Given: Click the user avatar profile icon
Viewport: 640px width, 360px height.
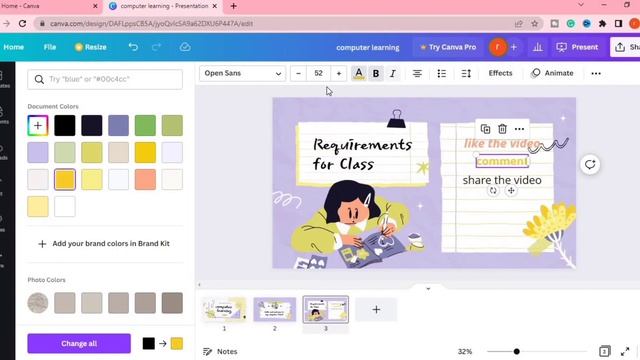Looking at the screenshot, I should point(498,47).
